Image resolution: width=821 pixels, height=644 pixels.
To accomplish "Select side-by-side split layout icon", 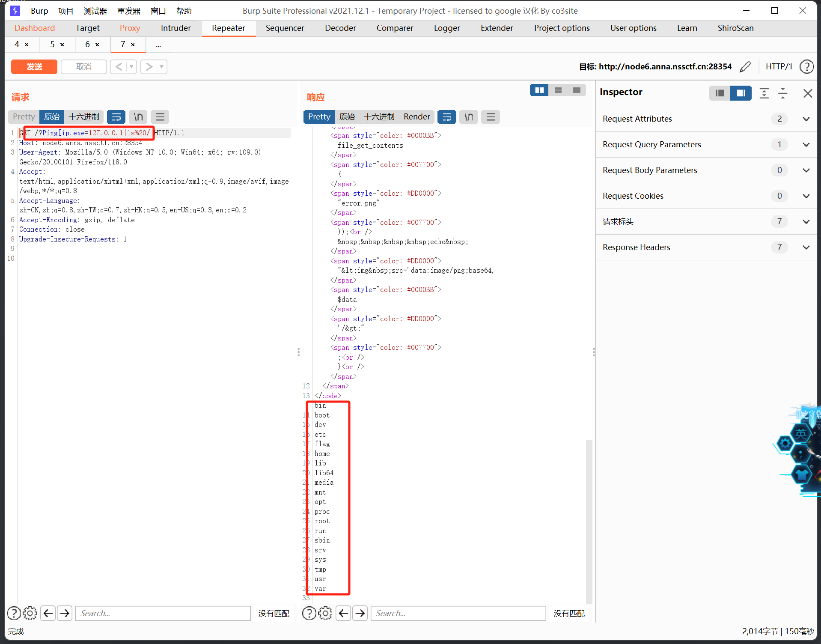I will click(x=539, y=90).
